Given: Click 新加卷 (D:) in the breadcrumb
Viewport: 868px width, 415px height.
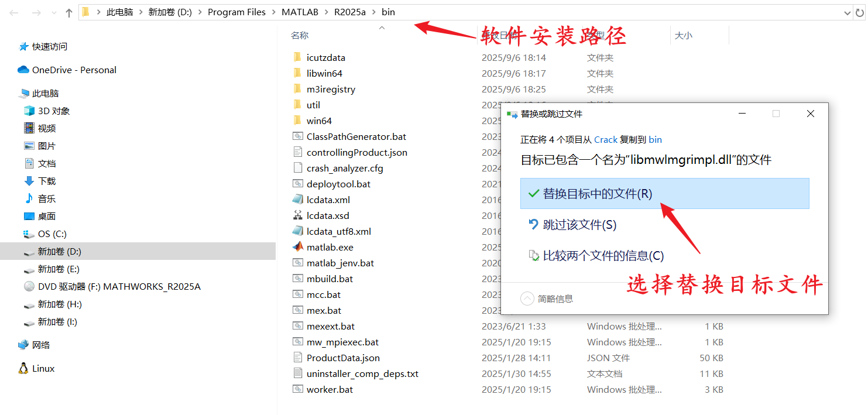Looking at the screenshot, I should pos(170,12).
